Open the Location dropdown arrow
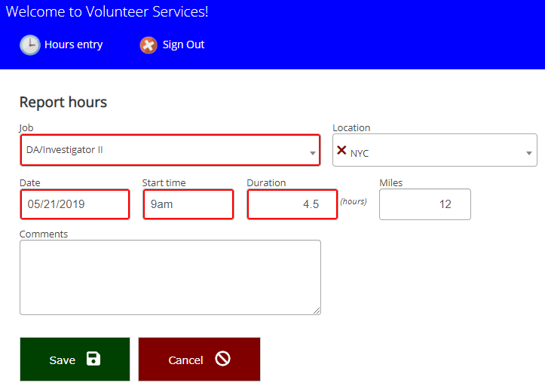The width and height of the screenshot is (545, 392). click(x=528, y=154)
